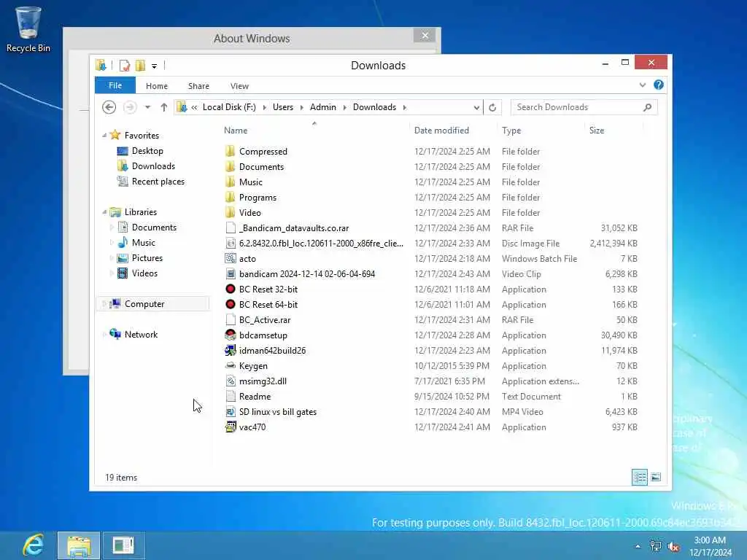
Task: Select Desktop under Favorites
Action: [147, 151]
